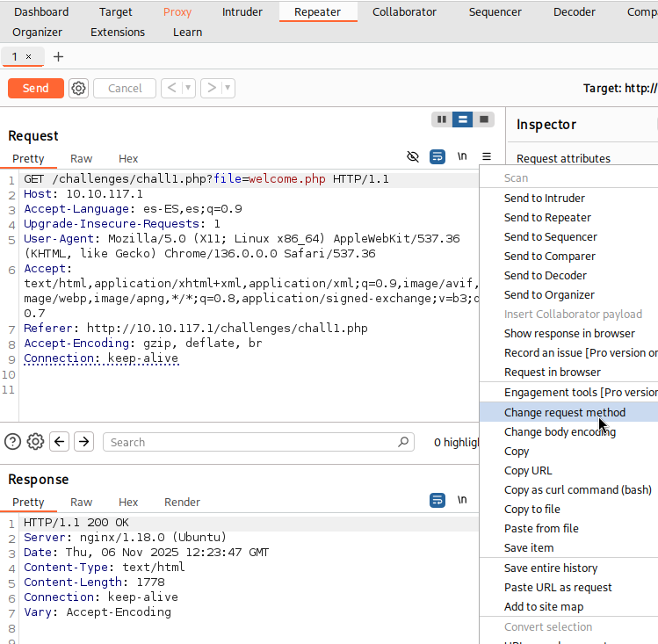Go to the next request with the right arrow

pos(212,88)
